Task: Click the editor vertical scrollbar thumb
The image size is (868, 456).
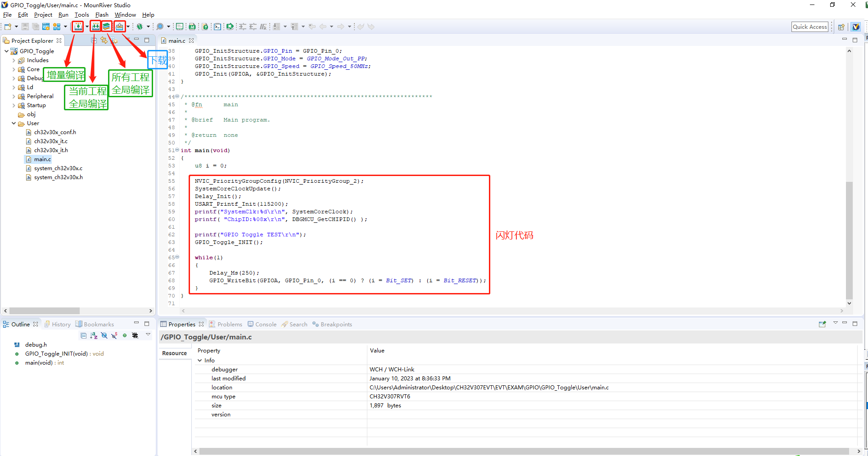Action: [x=849, y=240]
